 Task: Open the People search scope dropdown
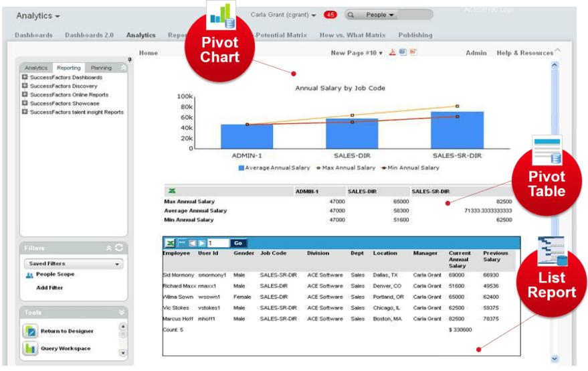coord(380,15)
